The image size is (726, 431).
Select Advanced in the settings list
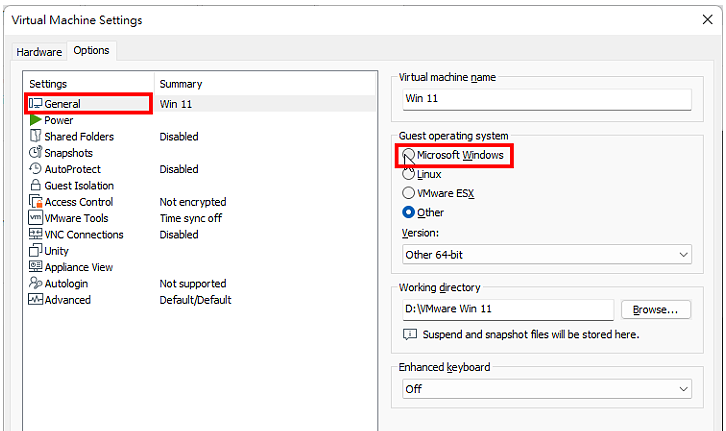point(68,300)
